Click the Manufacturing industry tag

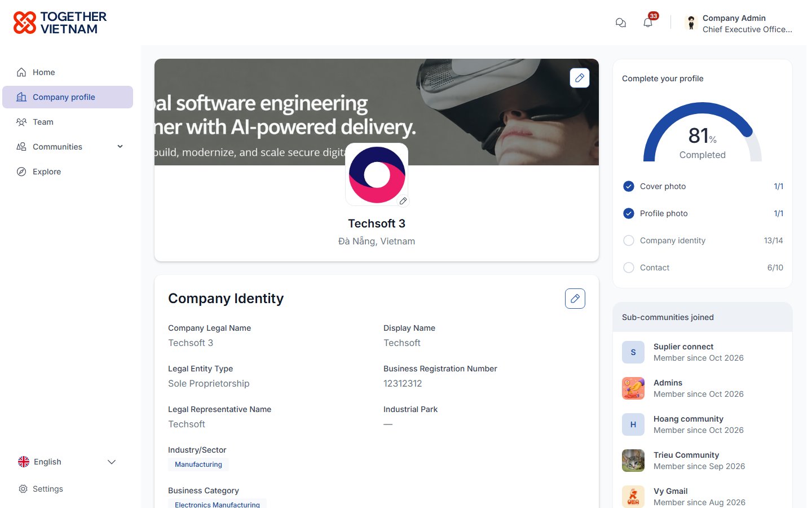[198, 465]
